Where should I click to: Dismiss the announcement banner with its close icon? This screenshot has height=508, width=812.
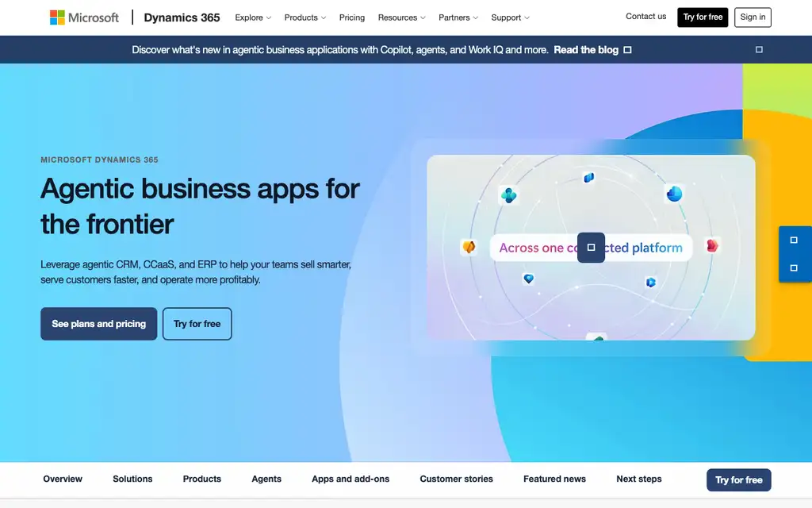click(759, 50)
